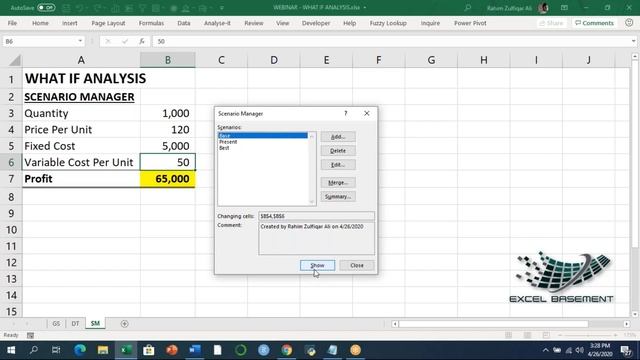Click the horizontal scrollbar left arrow
This screenshot has width=640, height=360.
pos(395,324)
